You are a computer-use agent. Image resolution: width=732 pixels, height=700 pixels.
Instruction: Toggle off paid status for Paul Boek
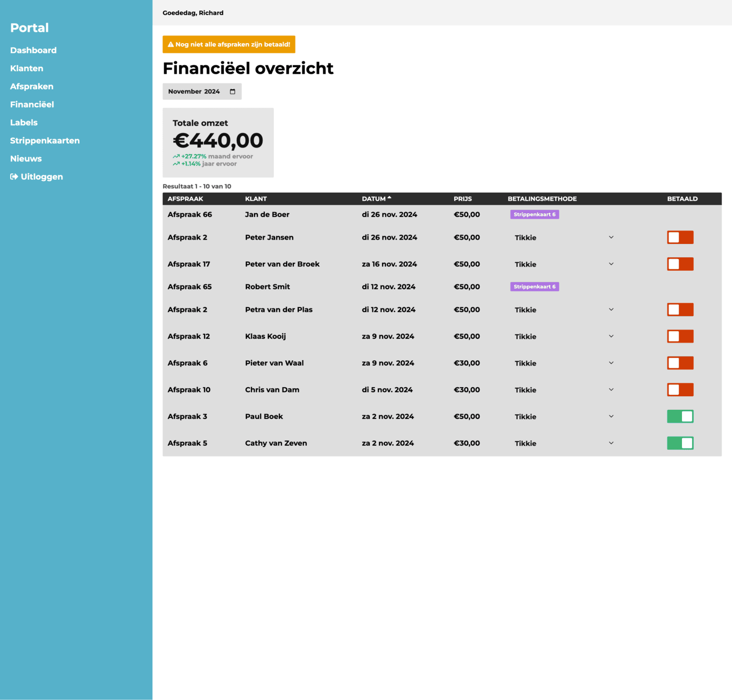pyautogui.click(x=680, y=416)
